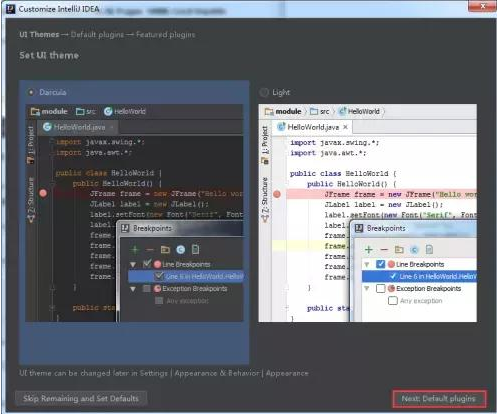
Task: Click the document icon in Light Breakpoints toolbar
Action: [x=429, y=249]
